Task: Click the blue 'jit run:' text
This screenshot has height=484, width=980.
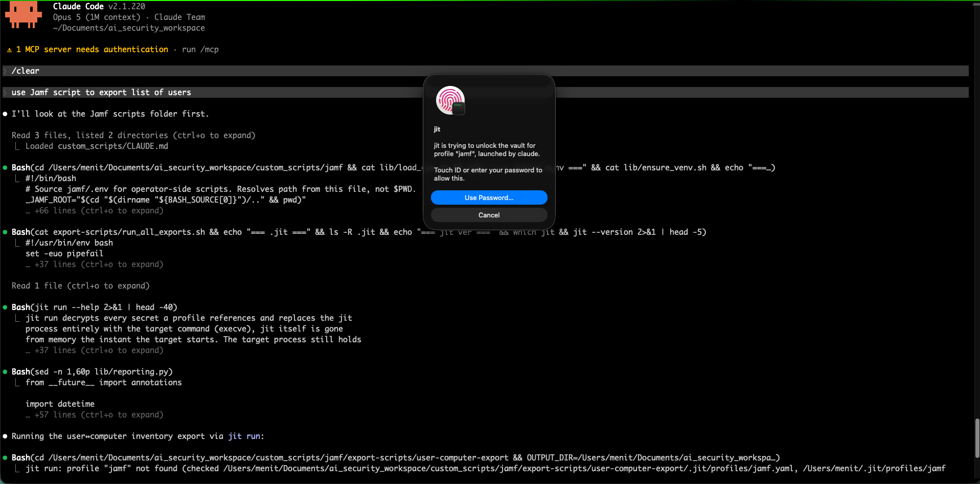Action: [246, 436]
